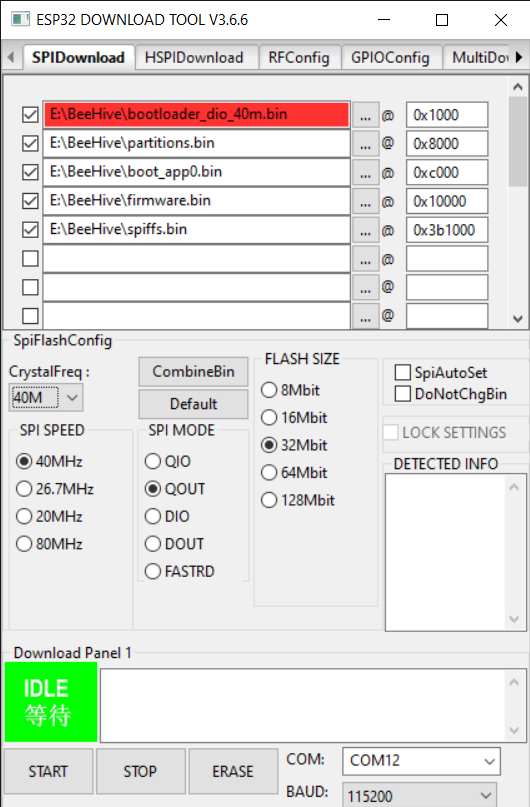Click the file list vertical scrollbar thumb
The height and width of the screenshot is (807, 530).
(518, 142)
